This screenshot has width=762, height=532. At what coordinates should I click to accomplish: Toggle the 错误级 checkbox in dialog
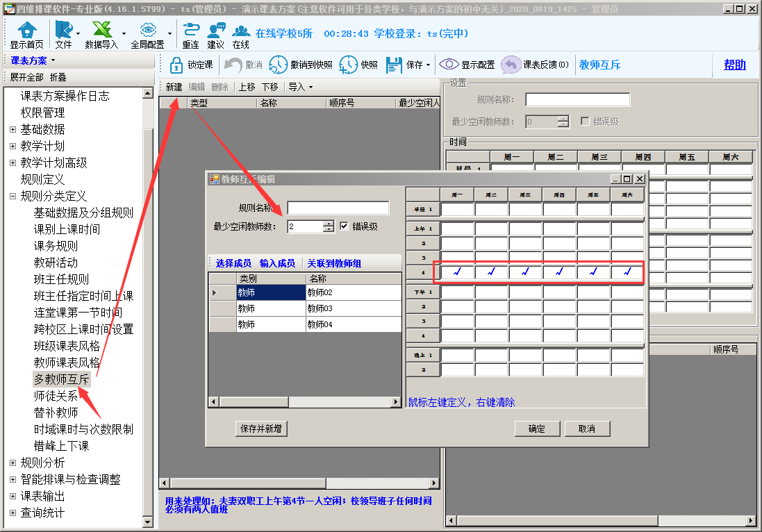coord(344,226)
